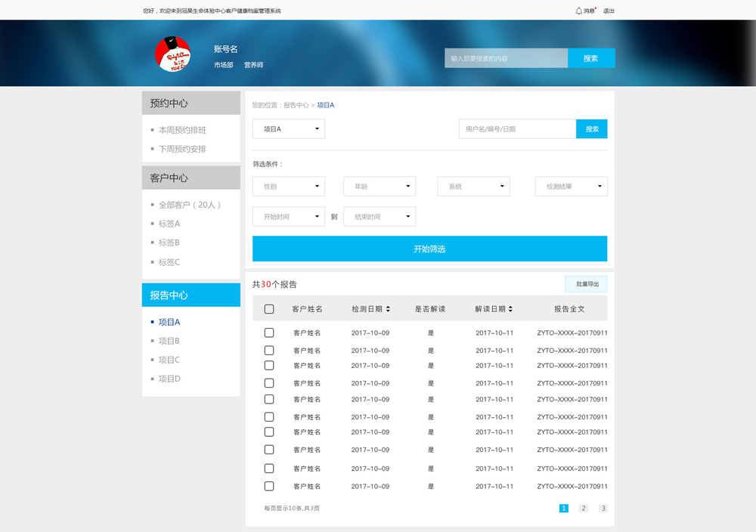The width and height of the screenshot is (756, 532).
Task: Check the sixth report row checkbox
Action: tap(269, 417)
